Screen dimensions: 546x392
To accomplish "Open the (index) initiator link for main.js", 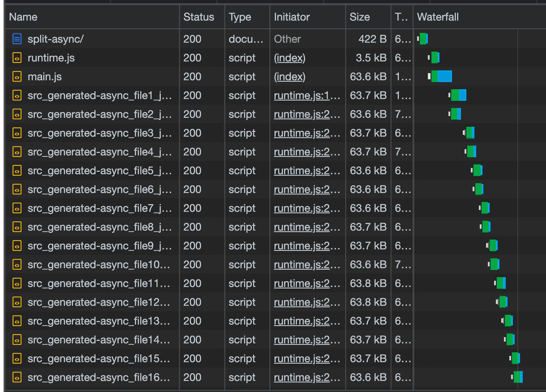I will click(290, 77).
